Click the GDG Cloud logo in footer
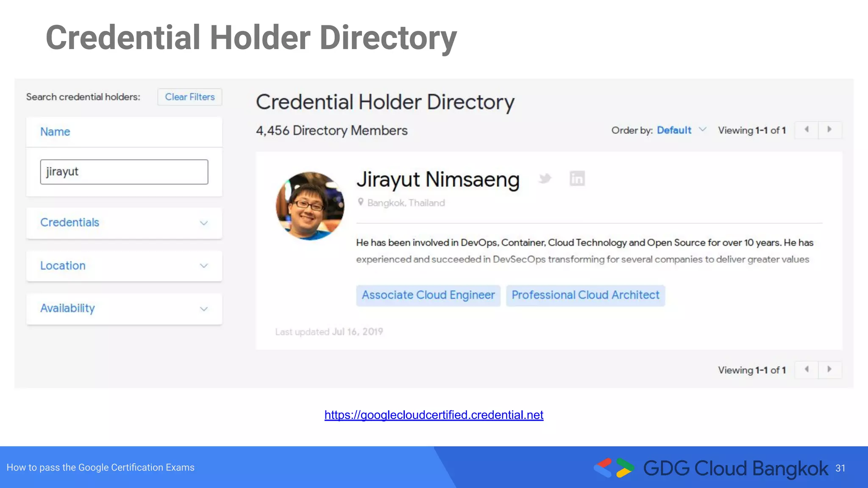868x488 pixels. [614, 468]
